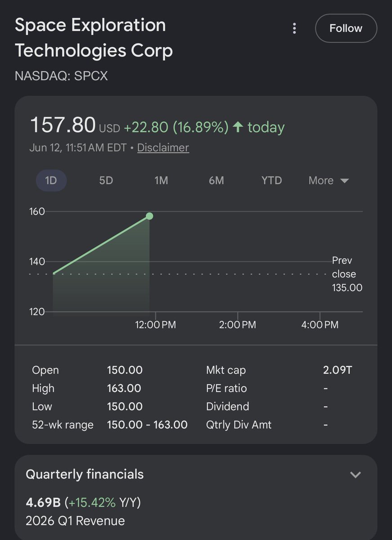Click the 157.80 USD price
Viewport: 392px width, 540px height.
pyautogui.click(x=75, y=125)
